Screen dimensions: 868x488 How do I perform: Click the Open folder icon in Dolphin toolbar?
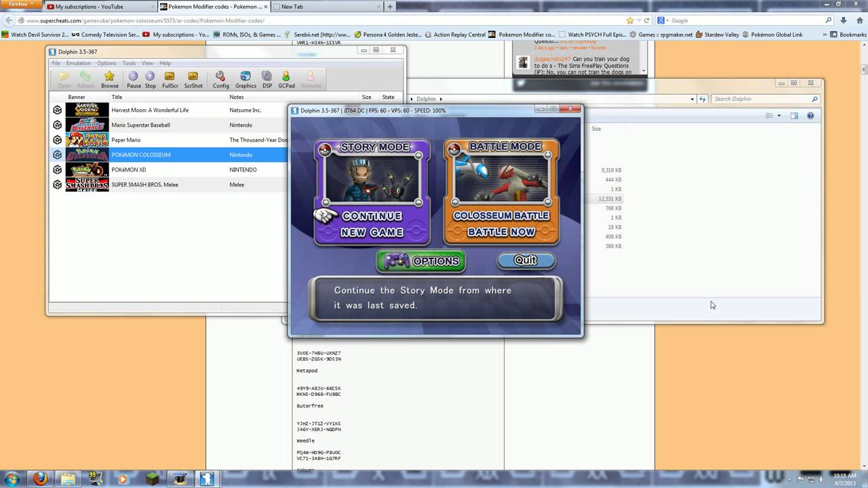(64, 77)
